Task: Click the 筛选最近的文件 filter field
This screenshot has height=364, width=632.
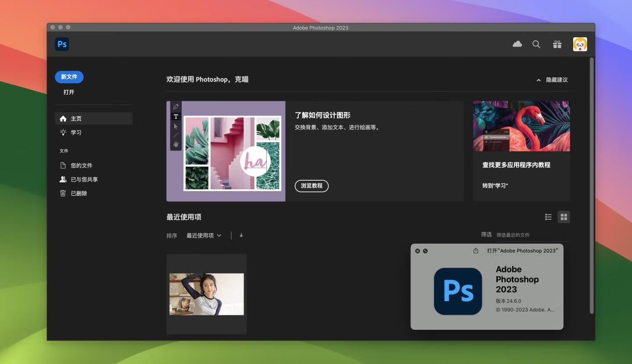Action: click(533, 235)
